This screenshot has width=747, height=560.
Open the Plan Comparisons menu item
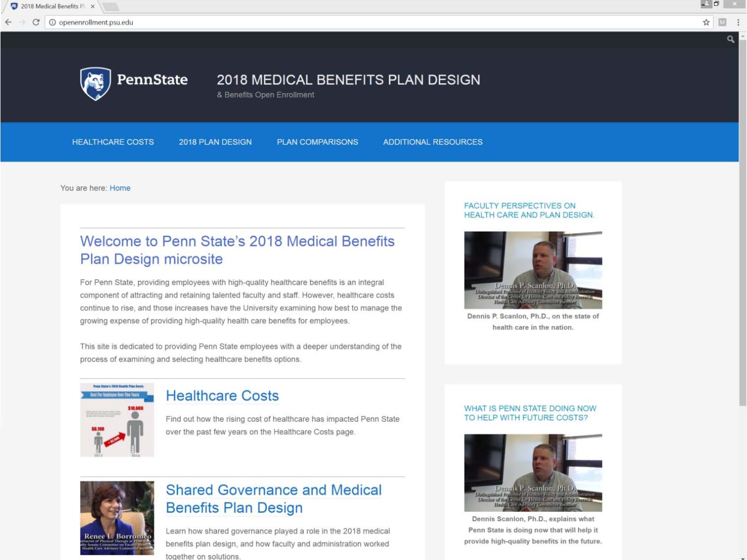[317, 142]
